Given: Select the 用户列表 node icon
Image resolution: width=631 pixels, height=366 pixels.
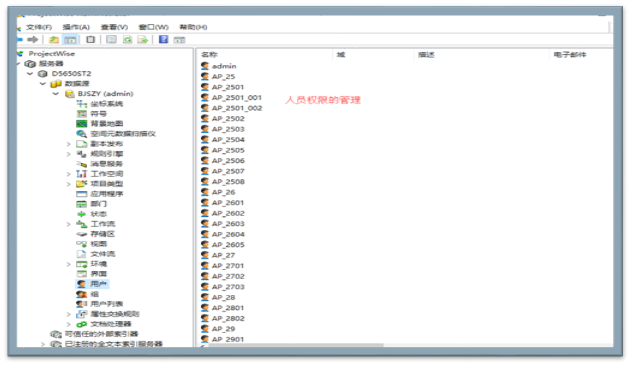Looking at the screenshot, I should point(82,304).
